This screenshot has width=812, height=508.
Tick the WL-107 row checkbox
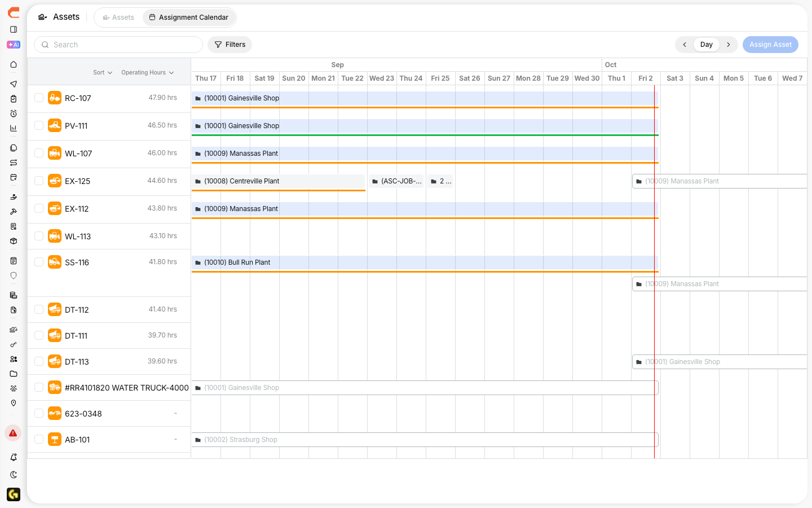click(x=39, y=153)
